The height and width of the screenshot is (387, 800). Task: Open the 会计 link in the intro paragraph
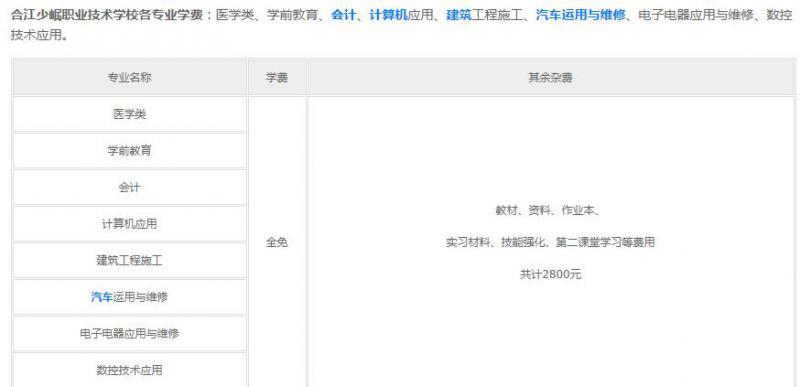point(343,15)
